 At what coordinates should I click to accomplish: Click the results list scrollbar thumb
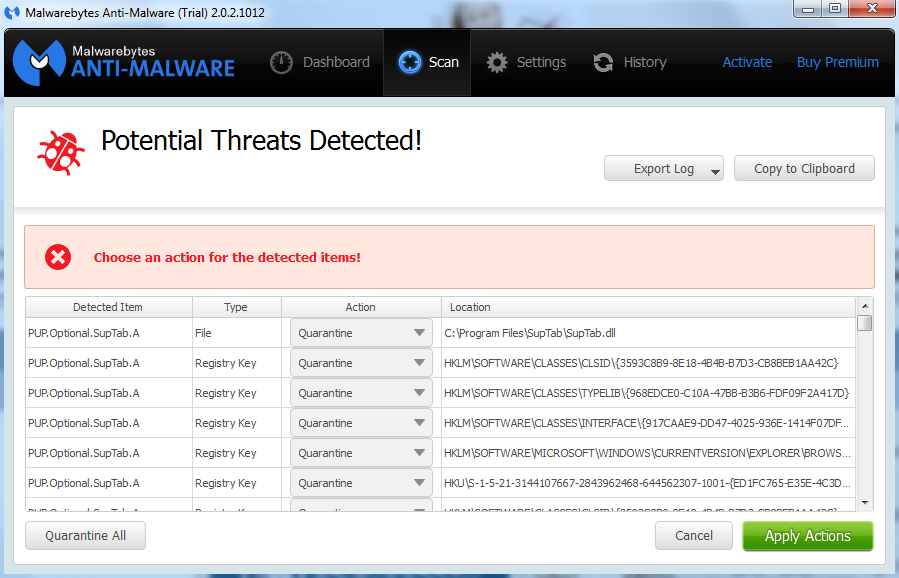pos(865,323)
